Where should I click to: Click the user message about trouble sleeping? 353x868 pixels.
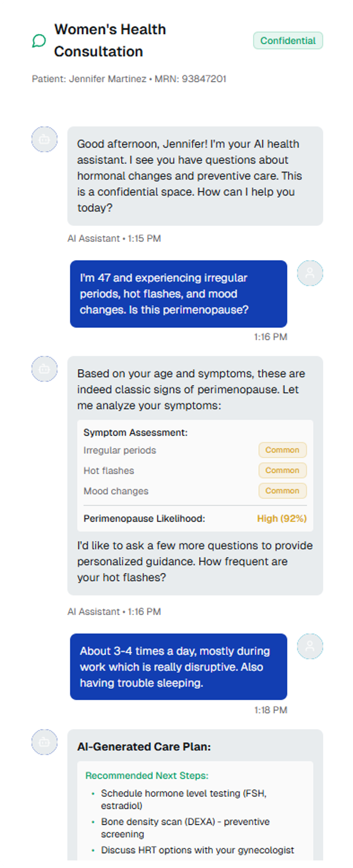point(178,667)
